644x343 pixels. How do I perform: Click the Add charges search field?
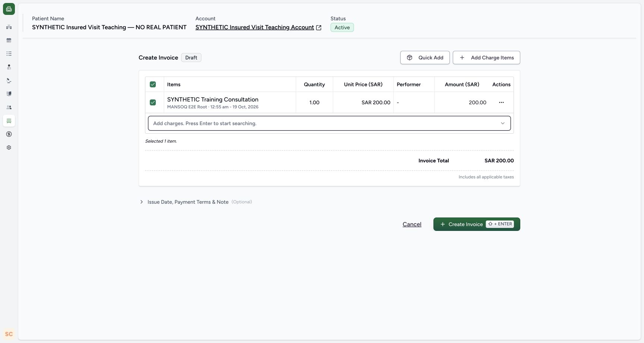click(x=329, y=123)
